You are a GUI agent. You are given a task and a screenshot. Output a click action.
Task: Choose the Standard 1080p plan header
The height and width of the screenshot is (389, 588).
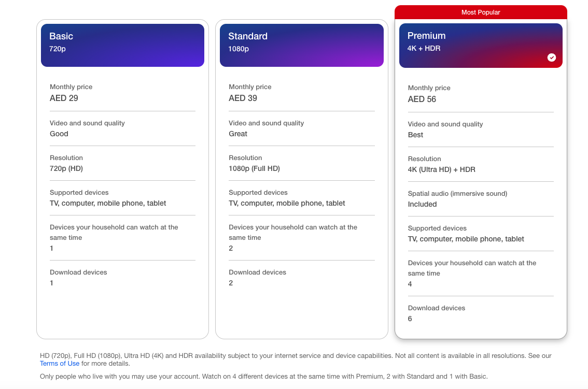click(301, 45)
